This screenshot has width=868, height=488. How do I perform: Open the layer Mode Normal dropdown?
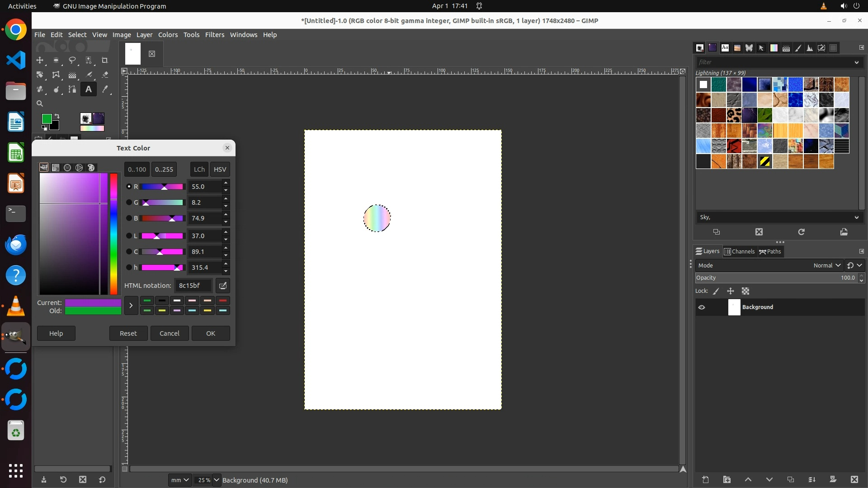point(826,266)
